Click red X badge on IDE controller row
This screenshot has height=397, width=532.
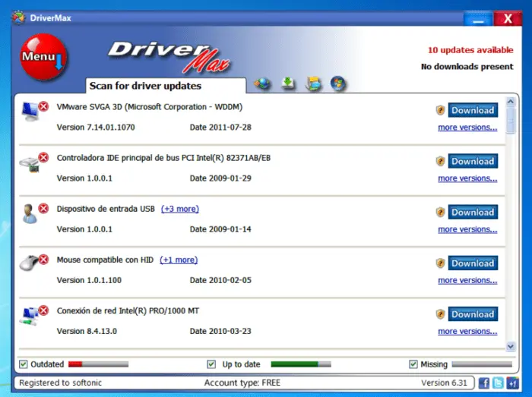pos(43,157)
